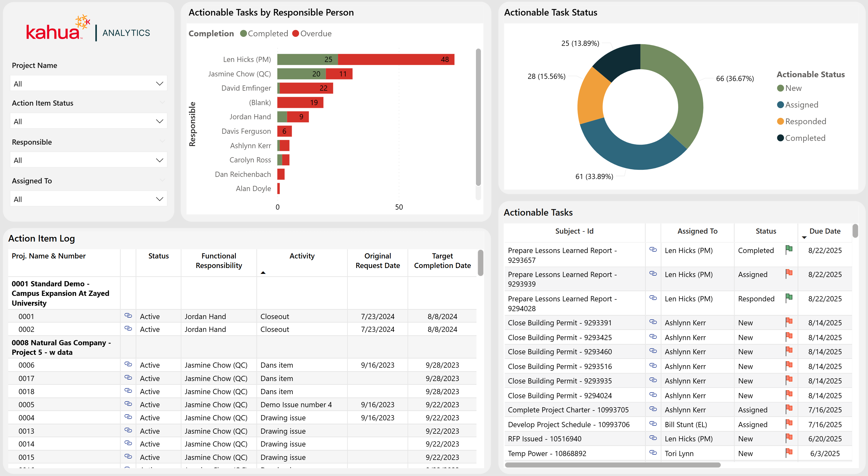Select the Len Hicks (PM) overdue bar
Viewport: 868px width, 476px height.
tap(396, 59)
